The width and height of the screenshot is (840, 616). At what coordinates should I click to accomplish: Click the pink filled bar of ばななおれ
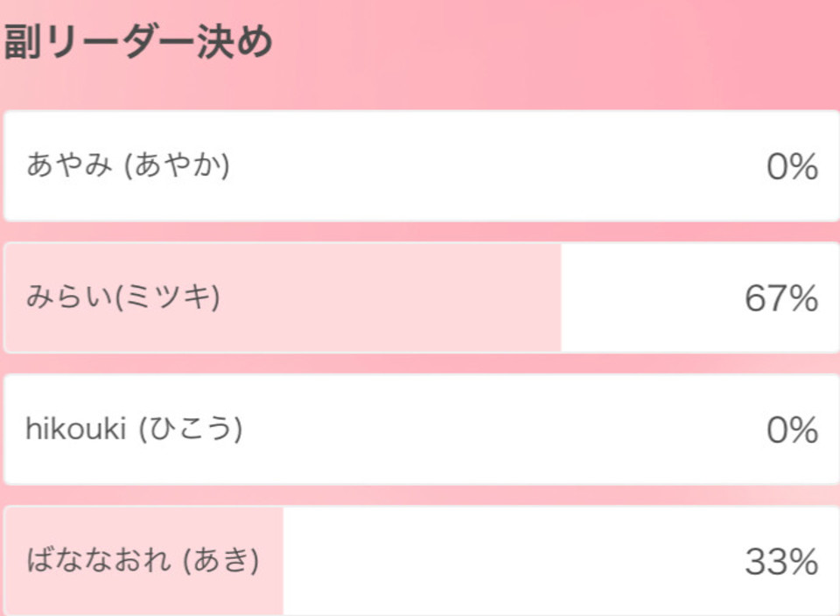(x=143, y=562)
